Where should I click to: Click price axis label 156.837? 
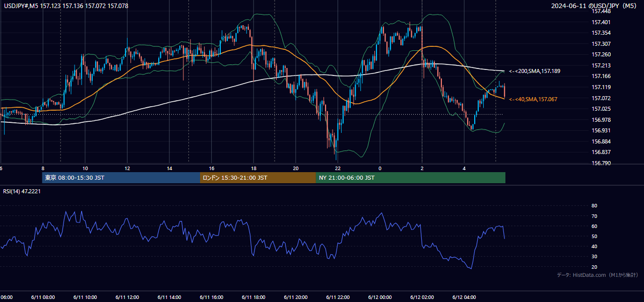coord(602,152)
